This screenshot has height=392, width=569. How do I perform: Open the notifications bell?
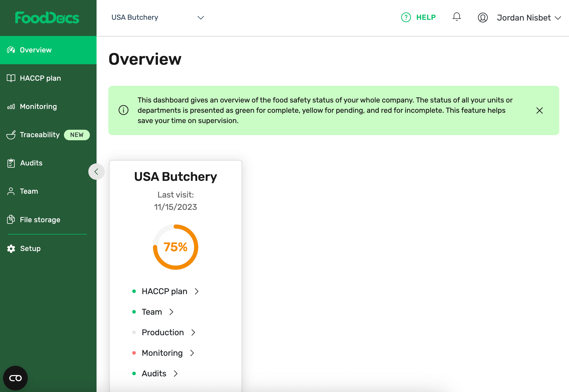click(x=457, y=17)
